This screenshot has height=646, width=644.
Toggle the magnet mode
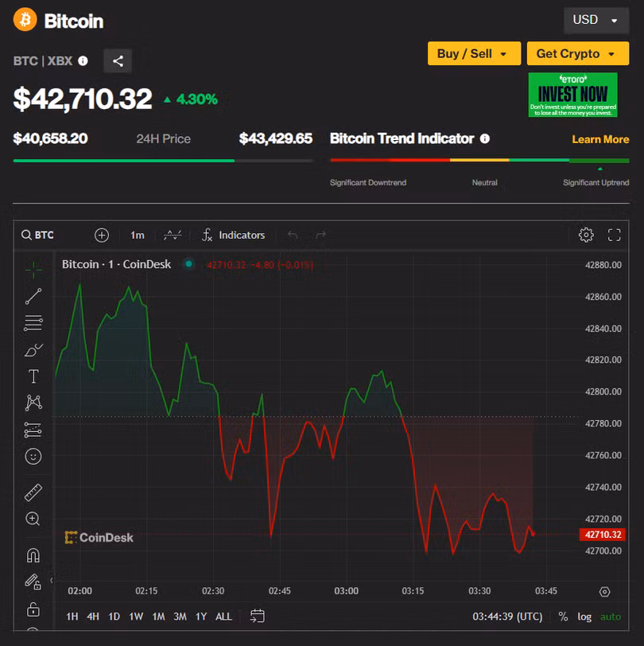tap(33, 555)
